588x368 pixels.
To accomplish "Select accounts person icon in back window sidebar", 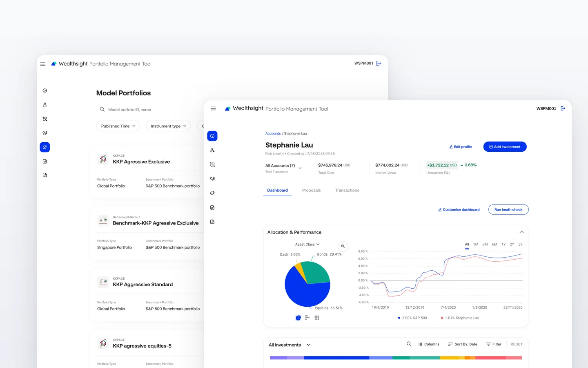I will point(45,105).
